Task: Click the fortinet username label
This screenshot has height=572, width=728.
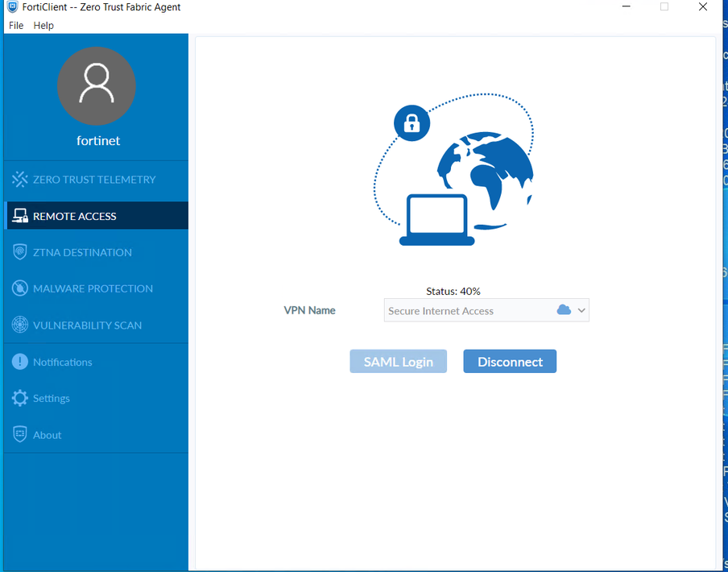Action: [98, 141]
